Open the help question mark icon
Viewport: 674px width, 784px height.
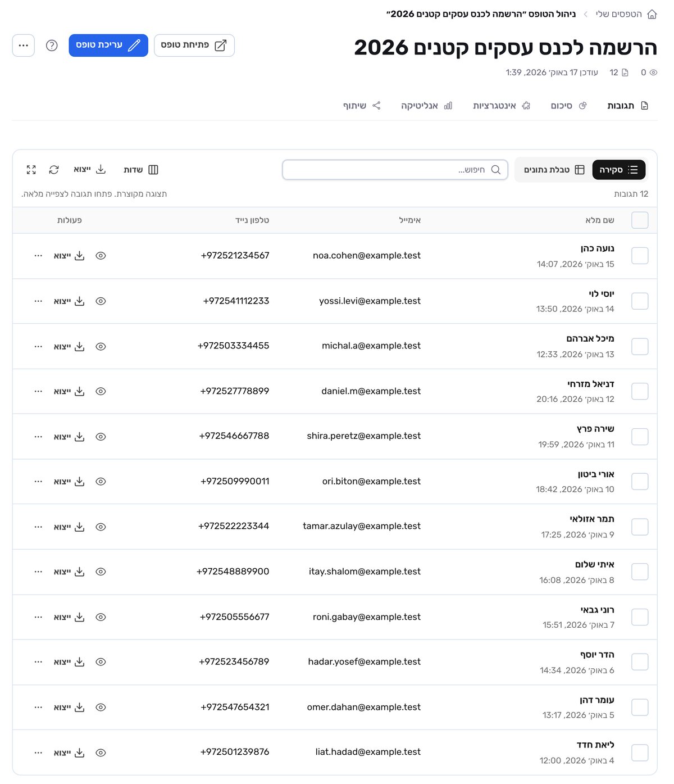coord(52,46)
